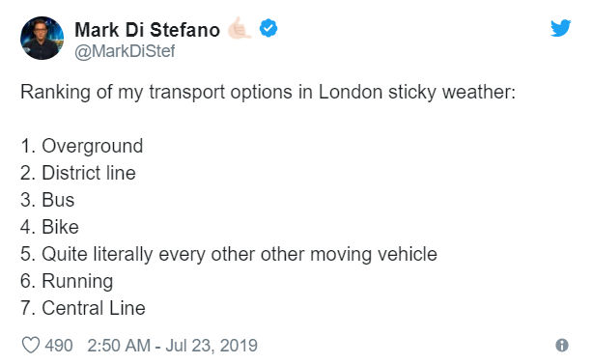Click the blue verified checkmark badge
The height and width of the screenshot is (364, 592).
tap(268, 28)
